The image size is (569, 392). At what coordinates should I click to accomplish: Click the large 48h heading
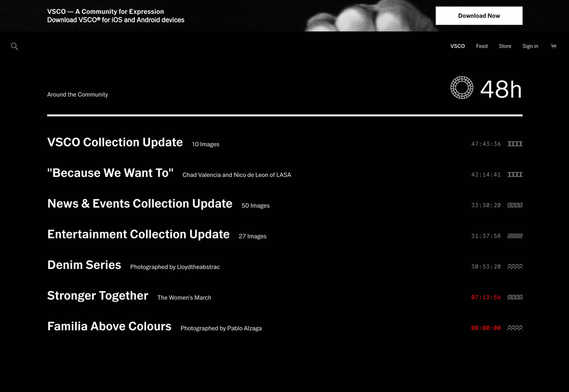pyautogui.click(x=501, y=89)
